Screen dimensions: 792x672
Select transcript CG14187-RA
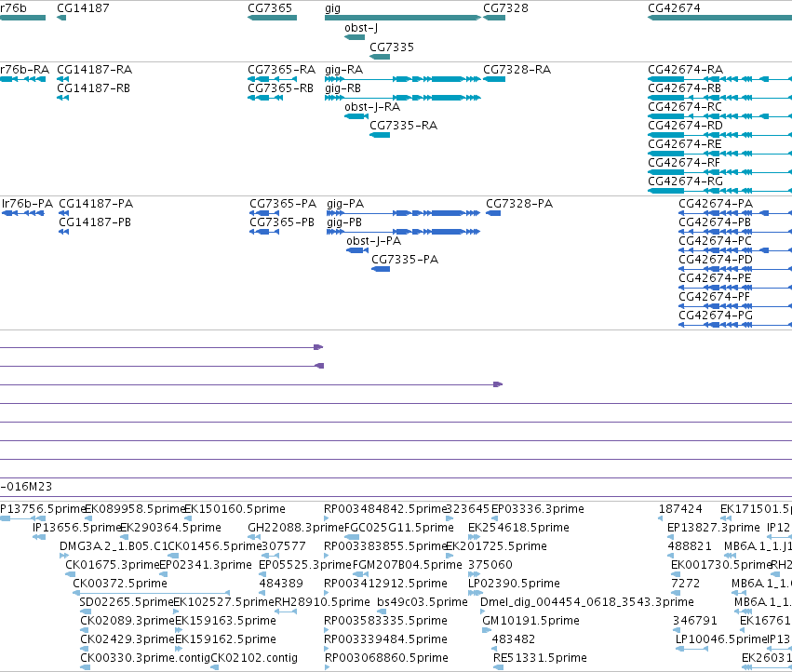coord(94,70)
